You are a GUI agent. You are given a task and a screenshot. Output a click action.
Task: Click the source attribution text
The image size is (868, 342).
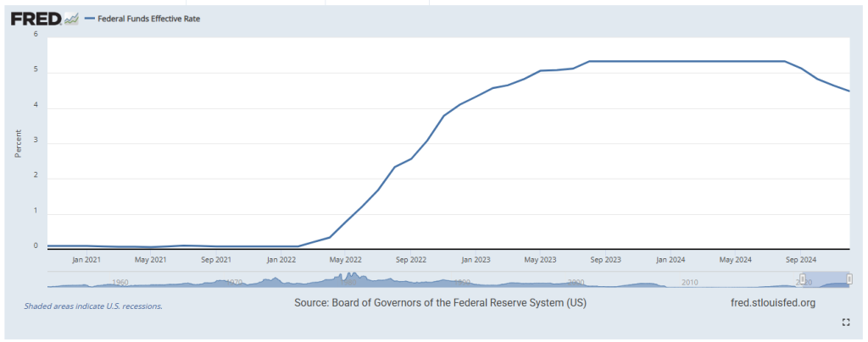click(x=440, y=303)
